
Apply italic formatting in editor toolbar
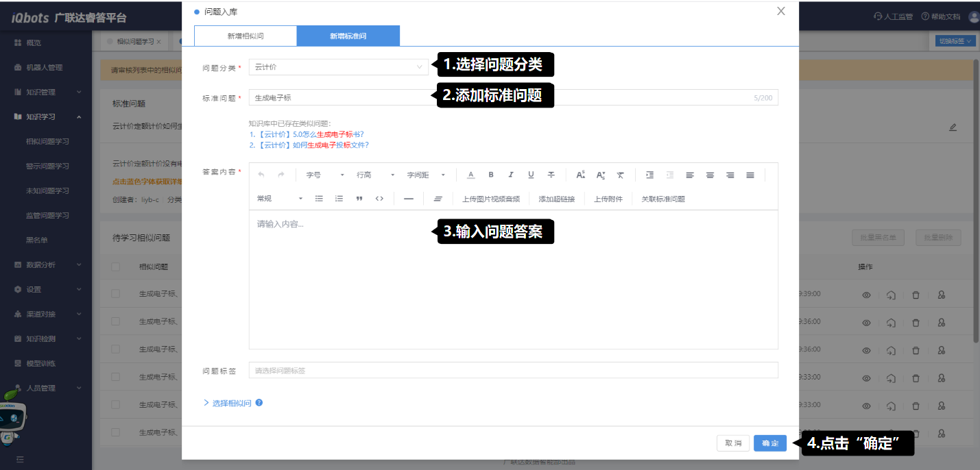pyautogui.click(x=511, y=175)
